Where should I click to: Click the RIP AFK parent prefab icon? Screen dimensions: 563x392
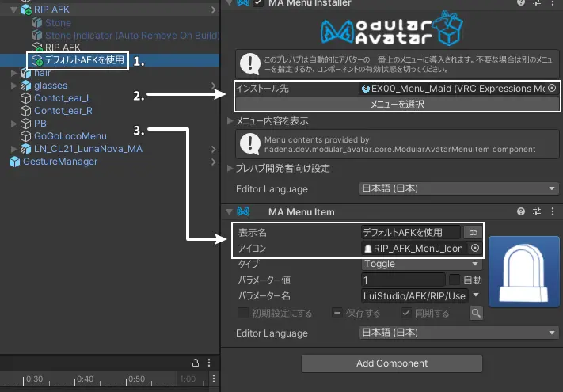(x=26, y=10)
